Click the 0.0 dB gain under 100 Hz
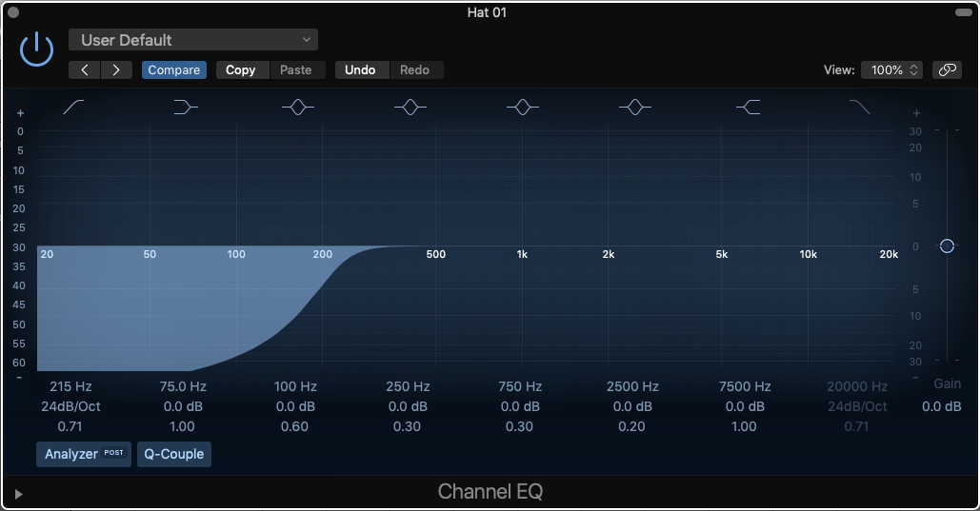Screen dimensions: 980x511 pos(295,406)
